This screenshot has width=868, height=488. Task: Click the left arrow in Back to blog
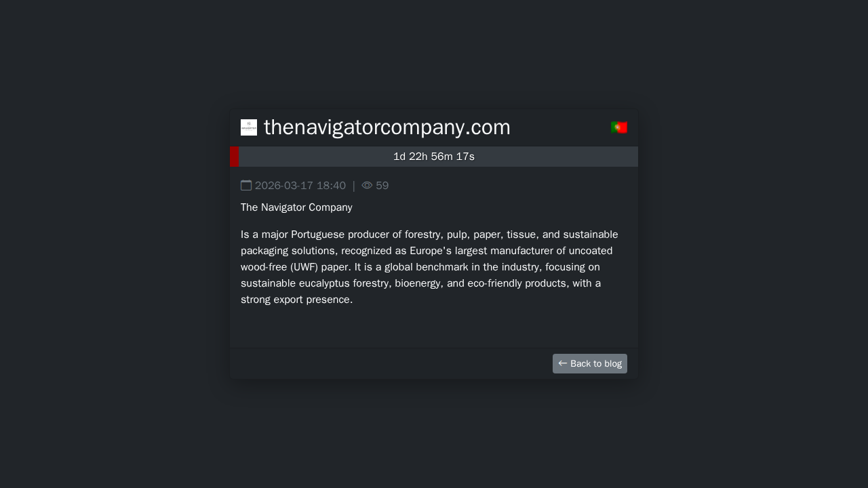[562, 363]
